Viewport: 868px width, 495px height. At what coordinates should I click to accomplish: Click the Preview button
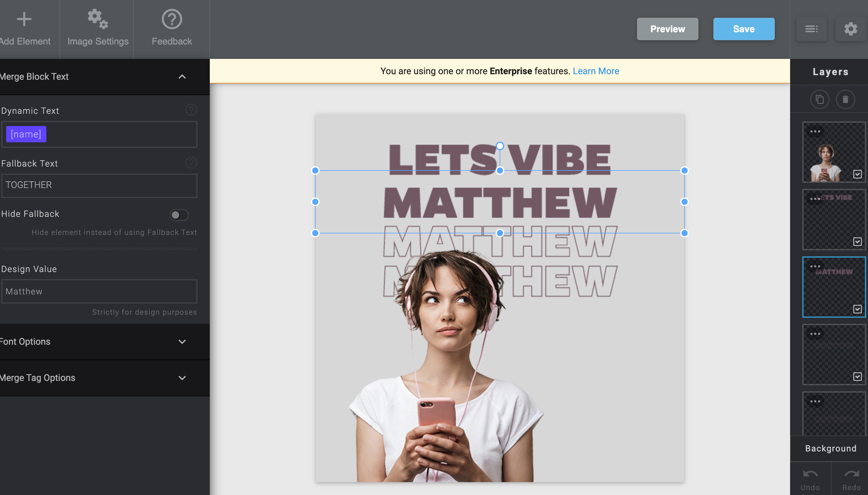[x=667, y=29]
